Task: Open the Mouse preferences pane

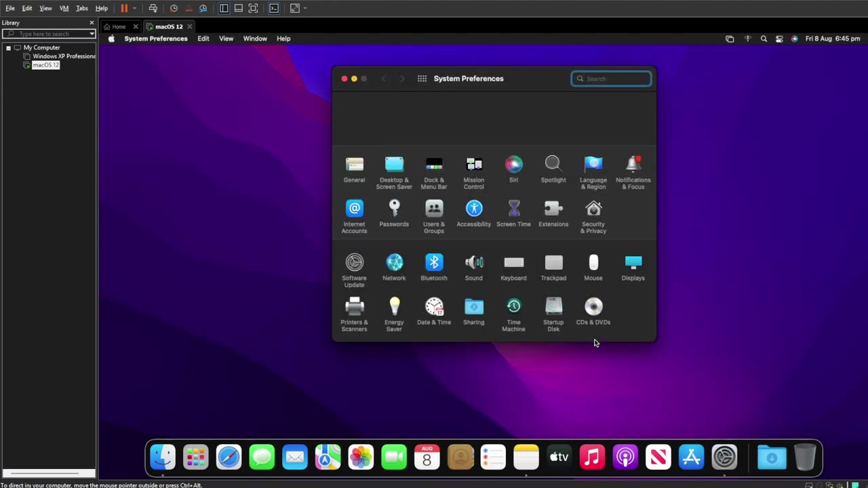Action: (x=593, y=268)
